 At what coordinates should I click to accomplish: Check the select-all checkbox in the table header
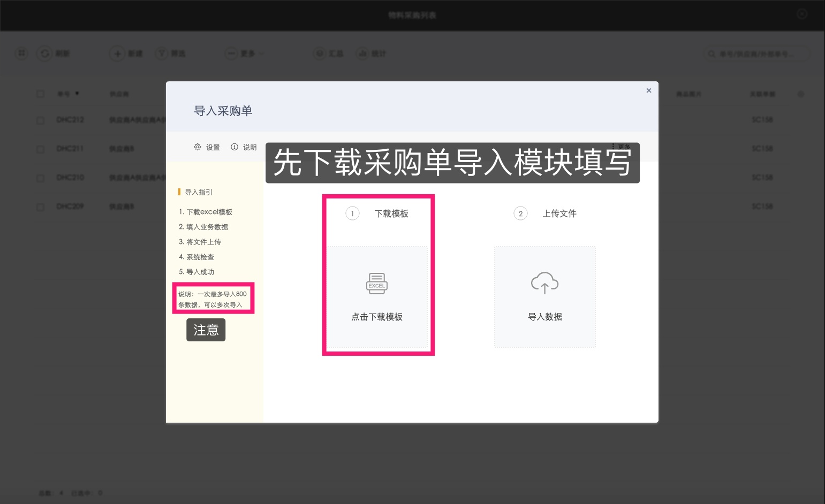coord(40,93)
